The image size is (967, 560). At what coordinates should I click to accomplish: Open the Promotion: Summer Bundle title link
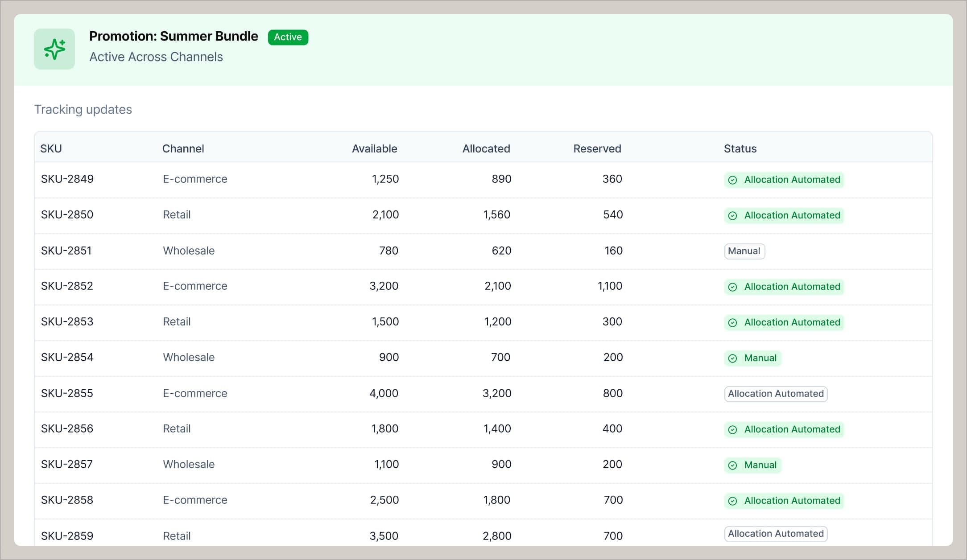pos(174,36)
